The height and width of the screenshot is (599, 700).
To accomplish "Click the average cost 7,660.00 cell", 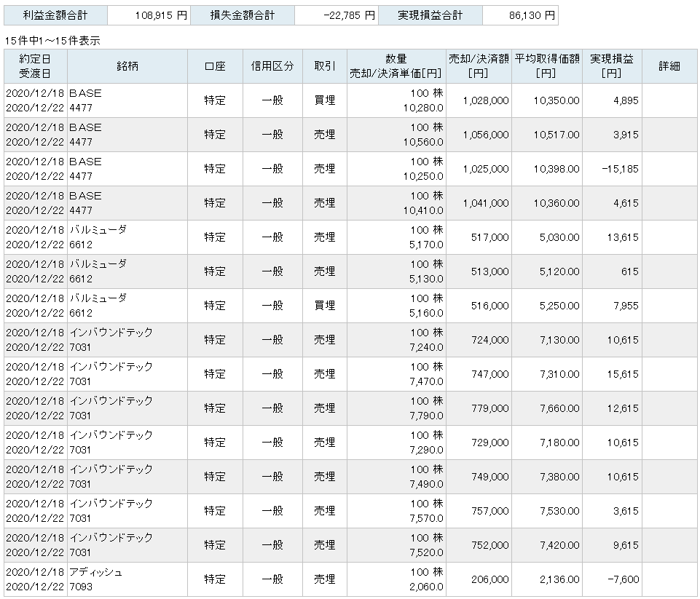I will click(x=547, y=408).
